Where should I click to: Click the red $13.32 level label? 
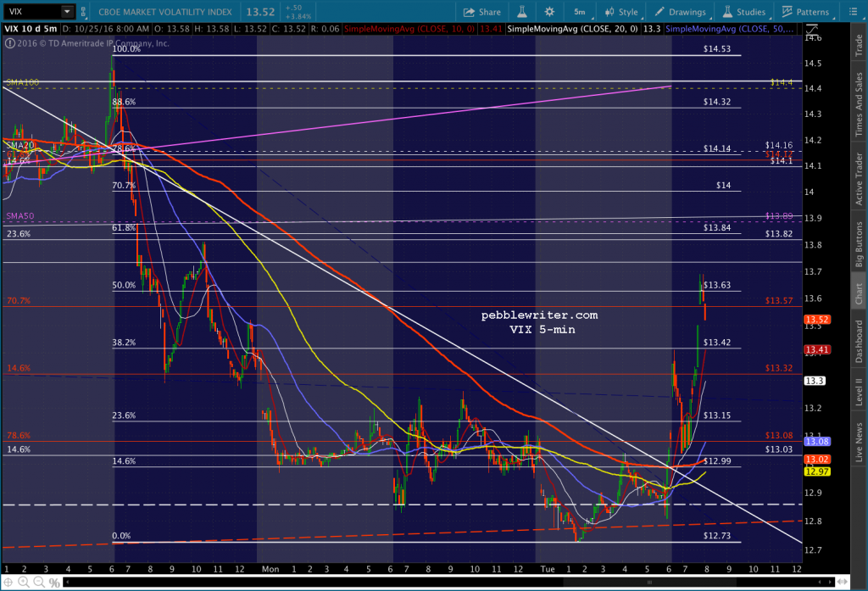click(x=779, y=368)
